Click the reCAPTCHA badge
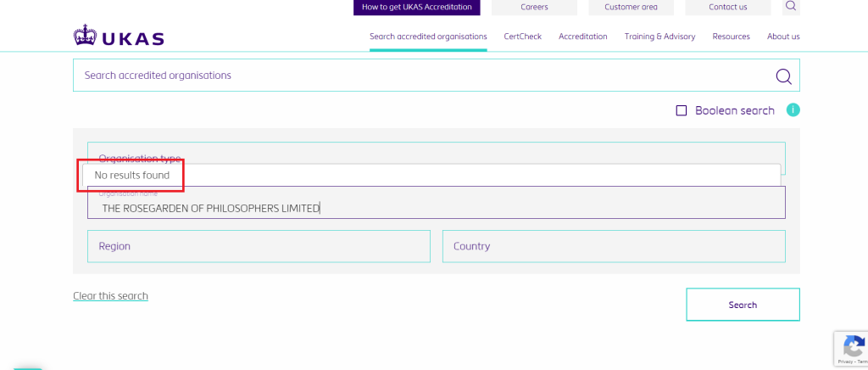The image size is (868, 370). coord(851,349)
